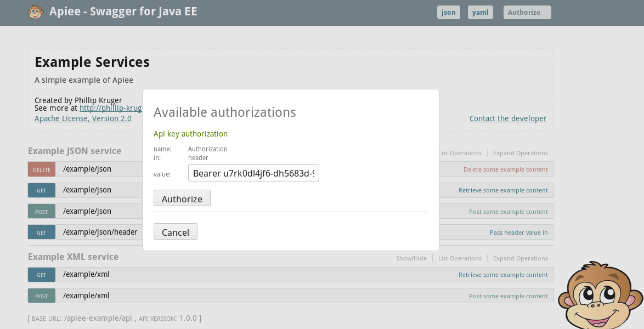The image size is (644, 329).
Task: Click GET badge for /example/json/header
Action: [42, 232]
